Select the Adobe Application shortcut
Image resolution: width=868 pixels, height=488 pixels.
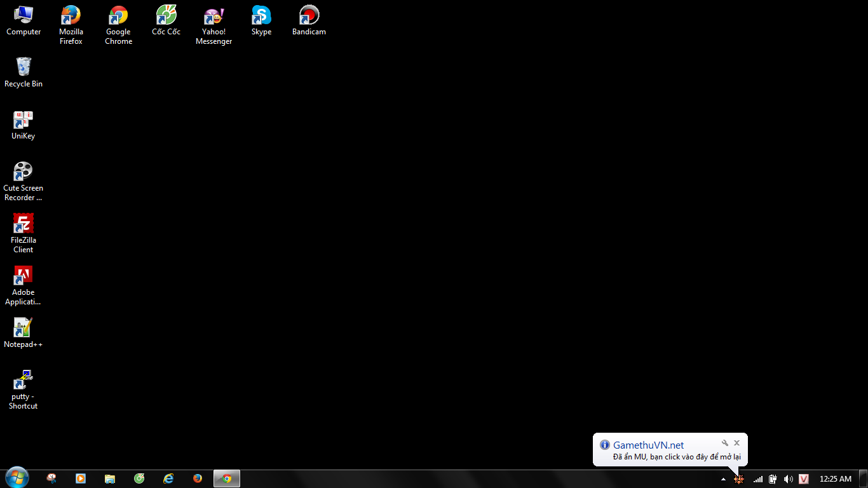pos(24,285)
